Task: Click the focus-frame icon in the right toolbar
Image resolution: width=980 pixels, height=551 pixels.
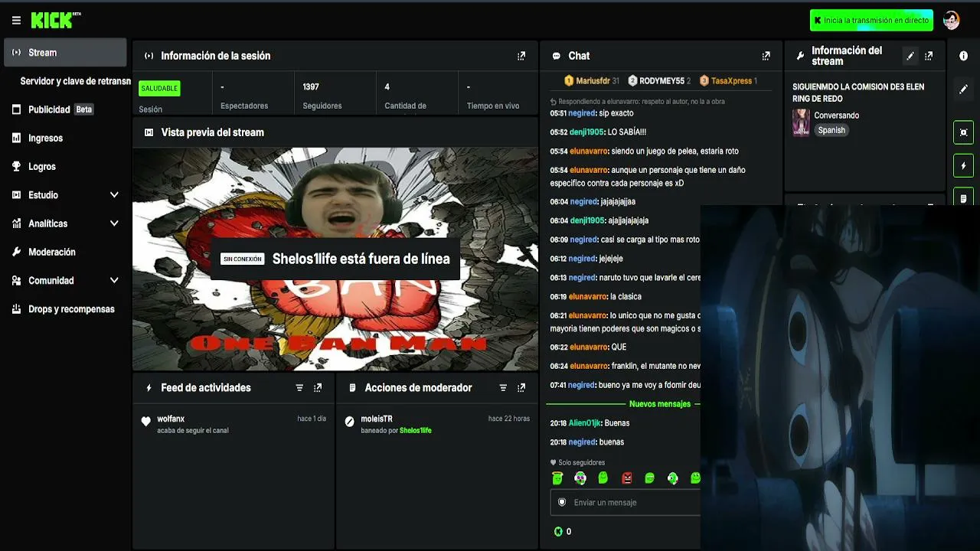Action: point(963,132)
